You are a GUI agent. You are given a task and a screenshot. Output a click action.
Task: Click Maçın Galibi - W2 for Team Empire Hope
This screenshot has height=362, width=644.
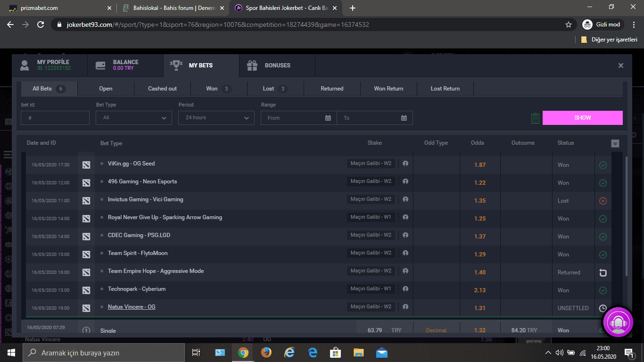tap(371, 271)
